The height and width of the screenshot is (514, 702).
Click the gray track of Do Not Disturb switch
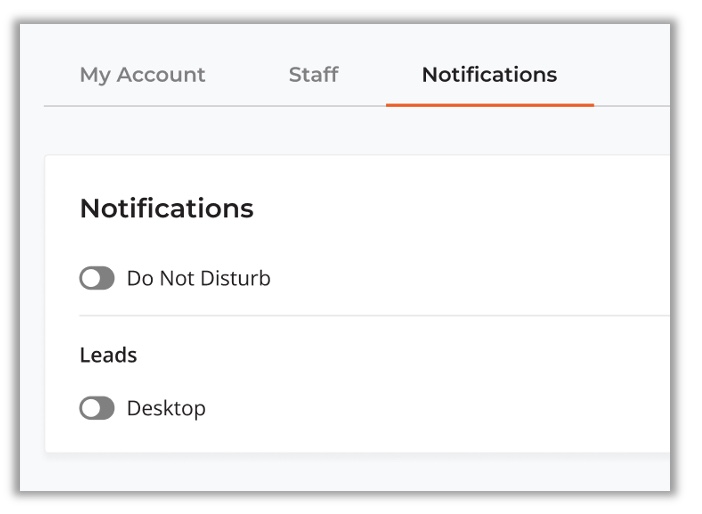(106, 279)
